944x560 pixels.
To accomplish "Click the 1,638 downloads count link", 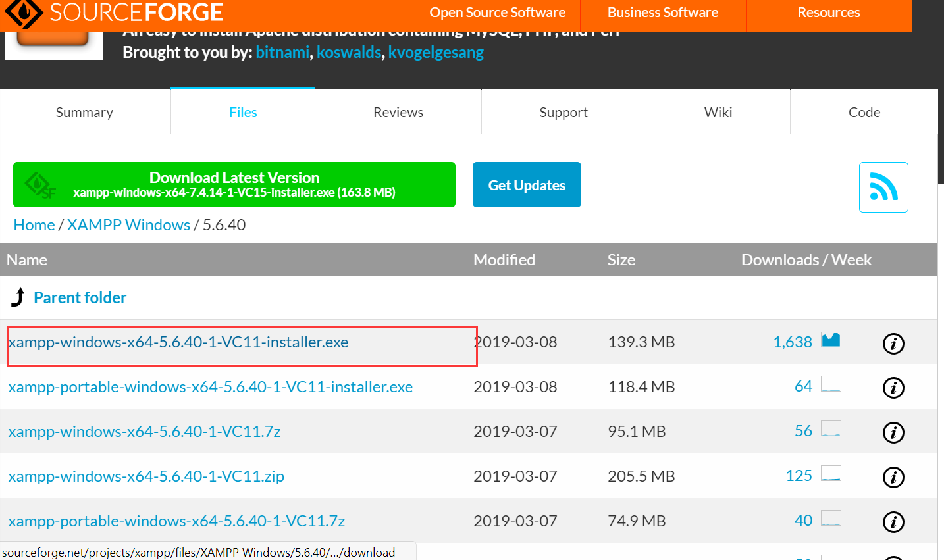I will [x=793, y=342].
